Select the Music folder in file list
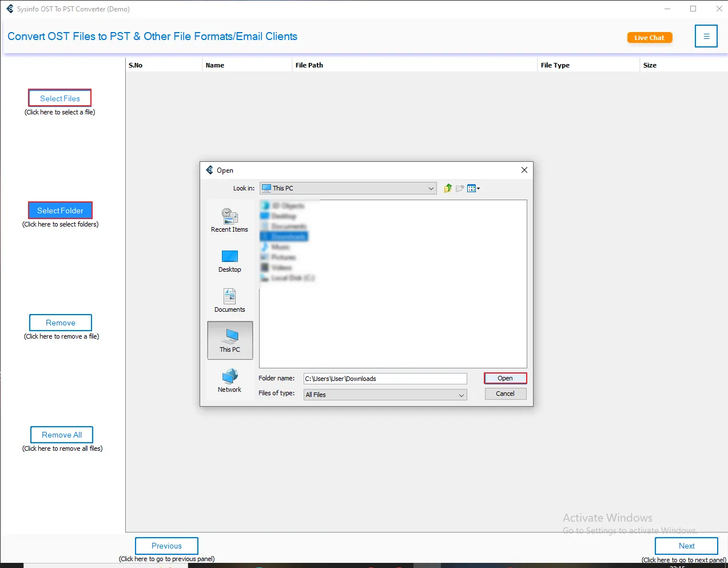728x568 pixels. [276, 247]
